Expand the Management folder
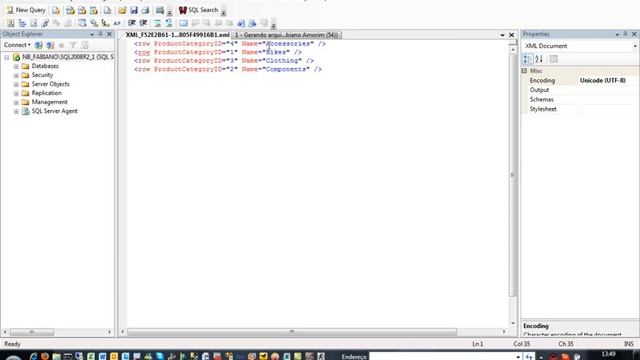The image size is (640, 360). tap(16, 102)
